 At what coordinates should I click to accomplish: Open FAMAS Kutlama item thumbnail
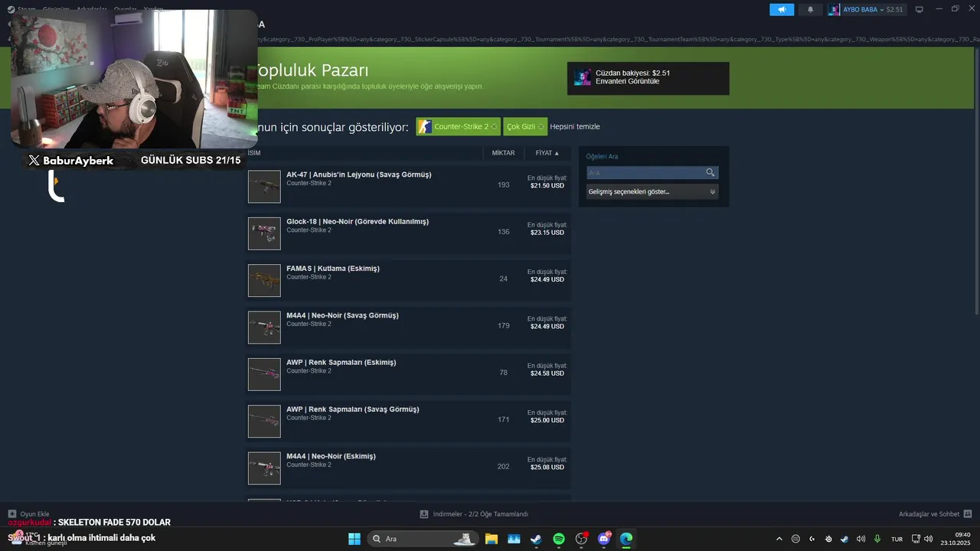tap(264, 280)
